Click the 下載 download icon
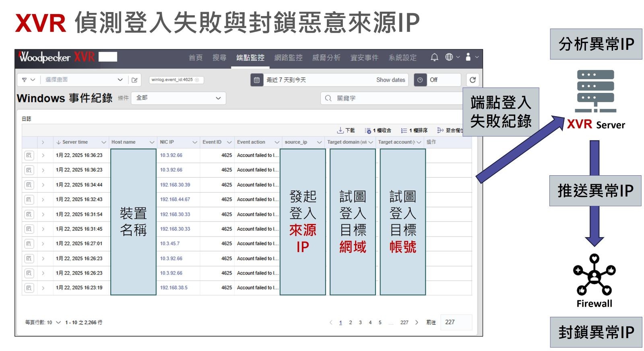644x351 pixels. 341,130
